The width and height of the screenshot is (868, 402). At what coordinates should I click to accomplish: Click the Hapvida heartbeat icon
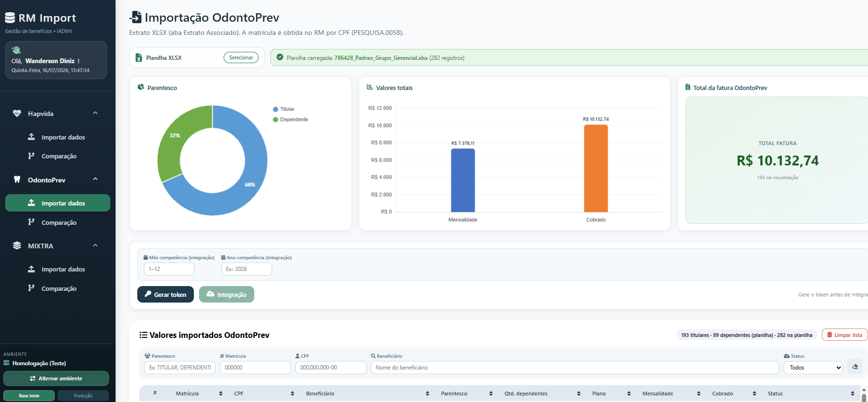[x=17, y=114]
